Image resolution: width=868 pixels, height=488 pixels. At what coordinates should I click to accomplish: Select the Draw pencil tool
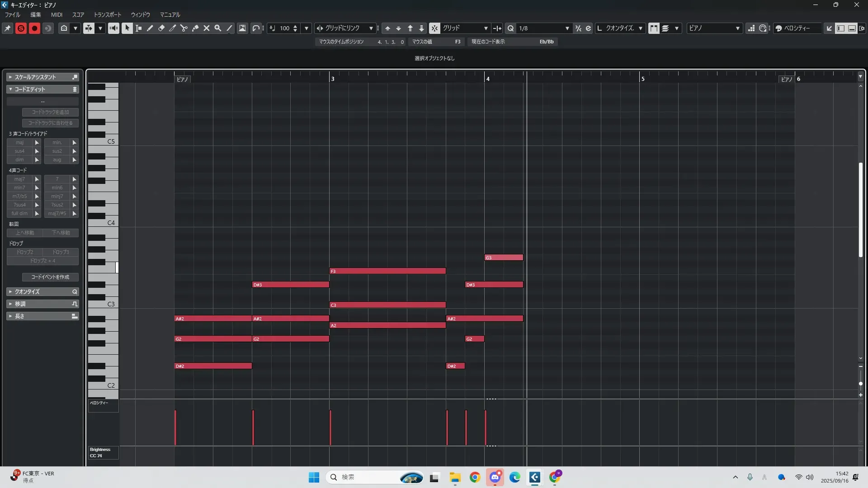pos(150,28)
